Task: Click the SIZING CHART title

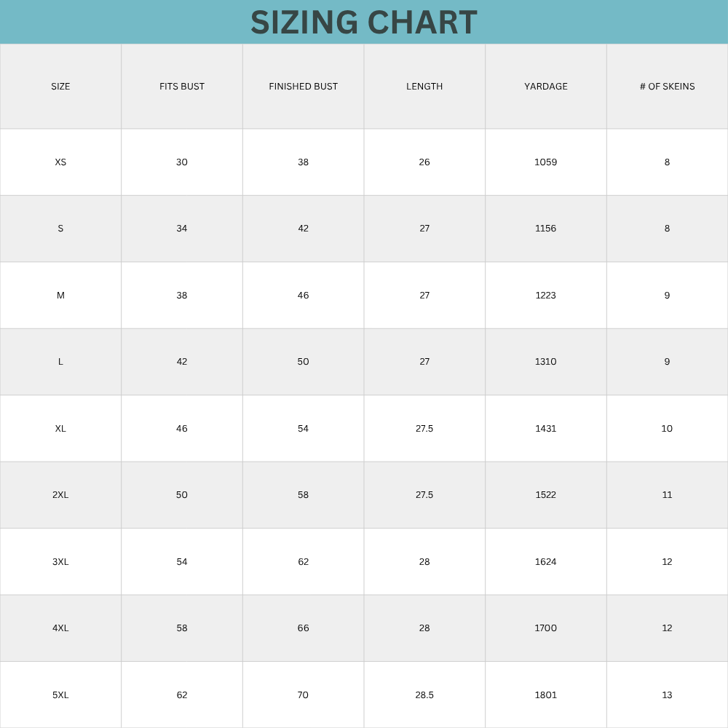Action: click(364, 22)
